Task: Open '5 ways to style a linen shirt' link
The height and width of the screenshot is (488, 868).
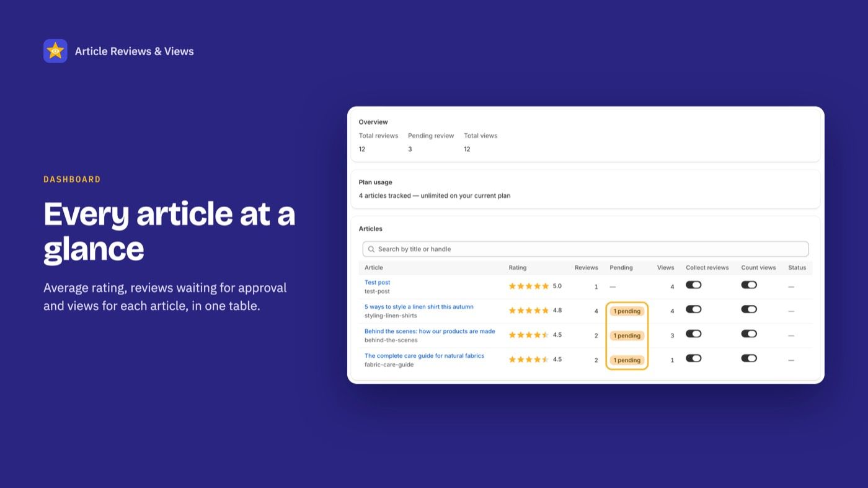Action: 419,307
